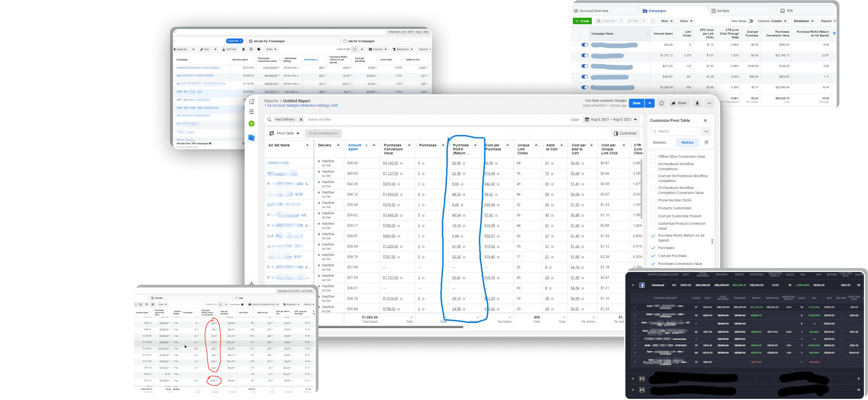
Task: Click the home icon in the report sidebar
Action: point(251,101)
